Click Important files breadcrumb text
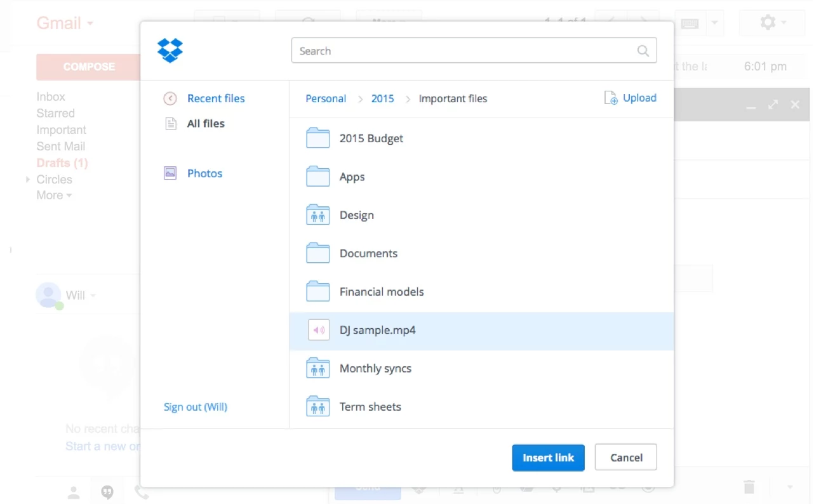This screenshot has height=504, width=814. [x=453, y=98]
